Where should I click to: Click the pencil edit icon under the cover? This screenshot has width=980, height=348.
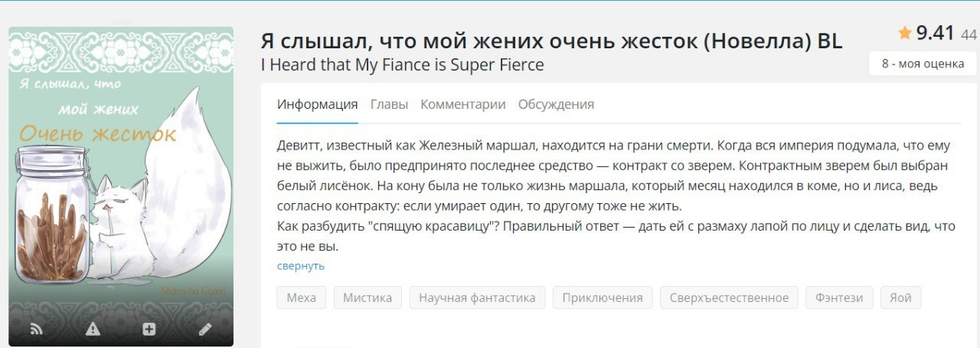pyautogui.click(x=205, y=329)
